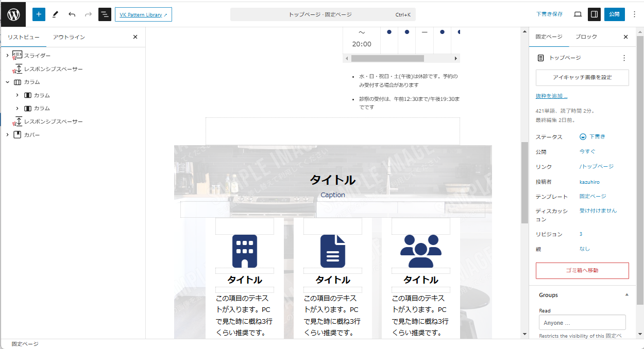Collapse the Groups panel section

point(626,295)
